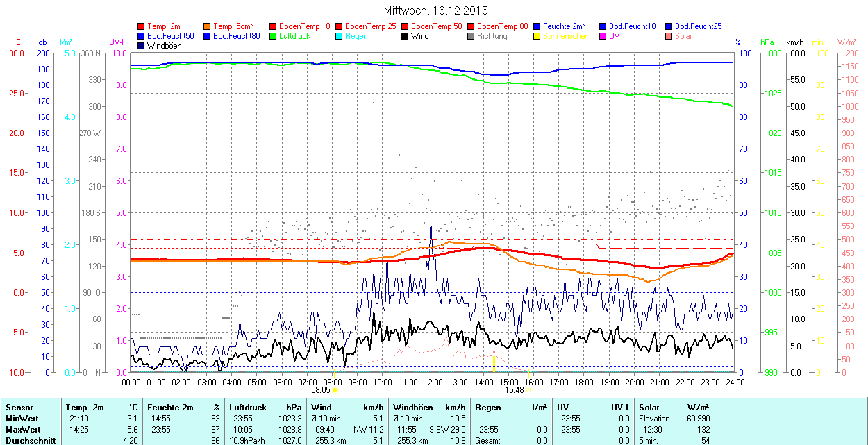Click the 08:05 sunrise time marker
This screenshot has height=445, width=868.
(x=330, y=390)
